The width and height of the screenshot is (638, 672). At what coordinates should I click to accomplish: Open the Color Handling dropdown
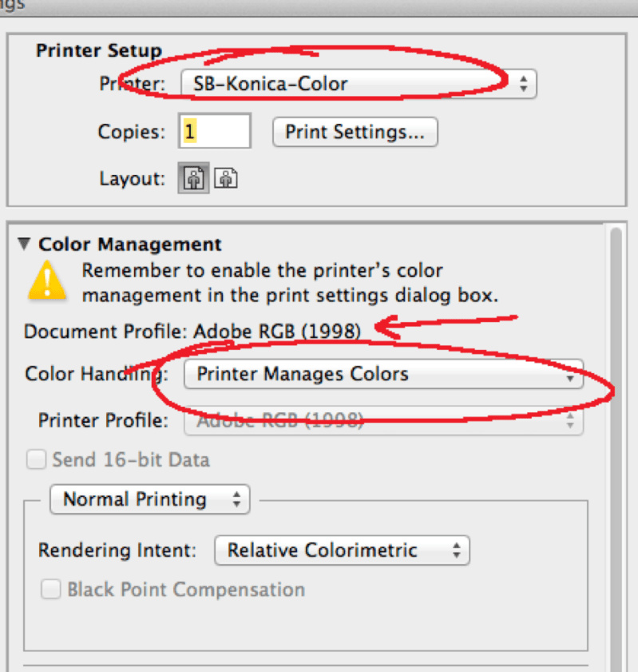[383, 373]
